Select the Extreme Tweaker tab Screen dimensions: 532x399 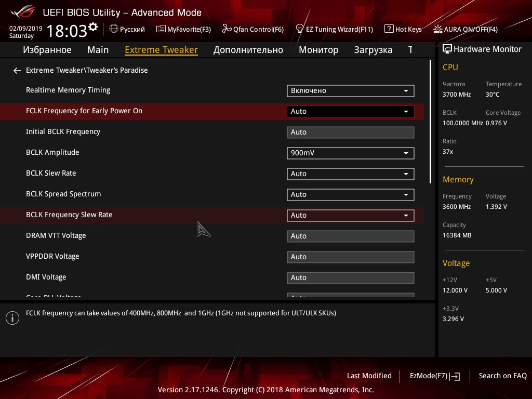(161, 50)
